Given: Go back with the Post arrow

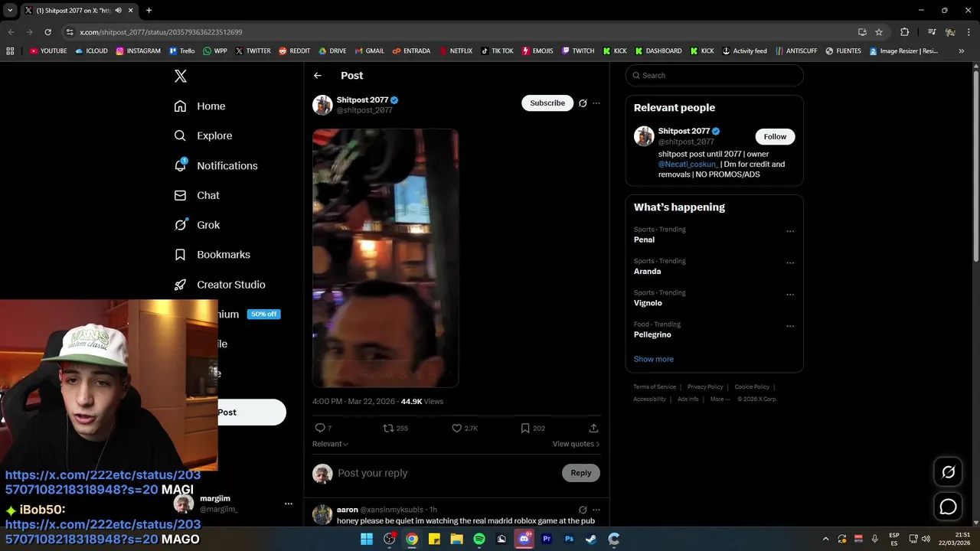Looking at the screenshot, I should 318,75.
